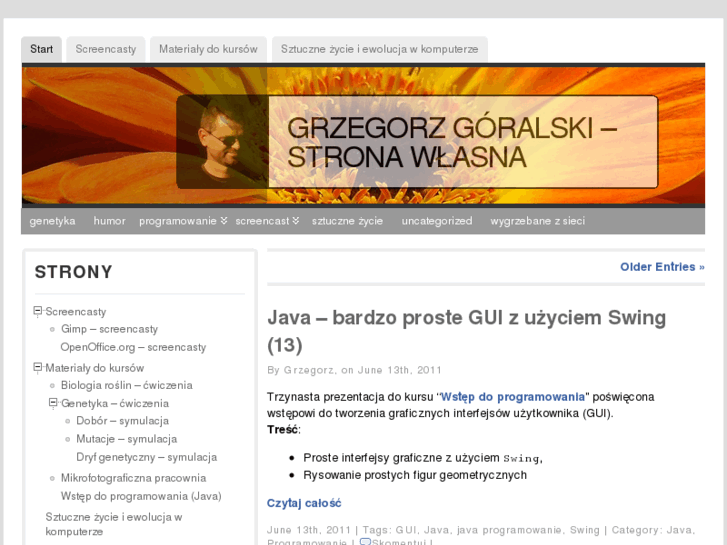Click the java programowanie tag
The height and width of the screenshot is (545, 727).
pos(509,530)
